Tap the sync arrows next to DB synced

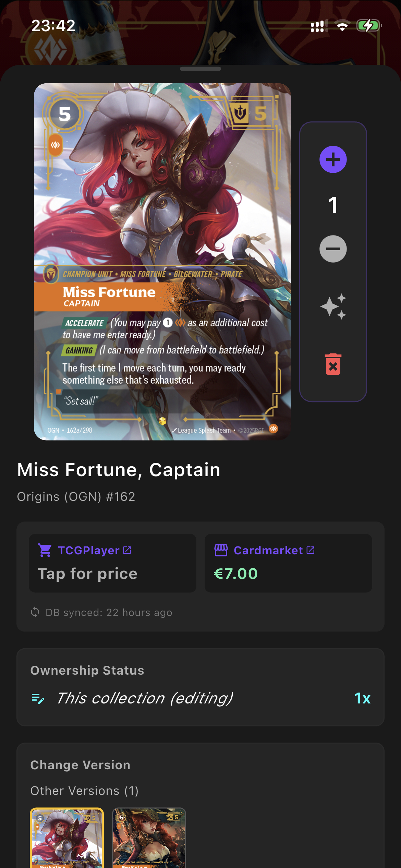35,612
